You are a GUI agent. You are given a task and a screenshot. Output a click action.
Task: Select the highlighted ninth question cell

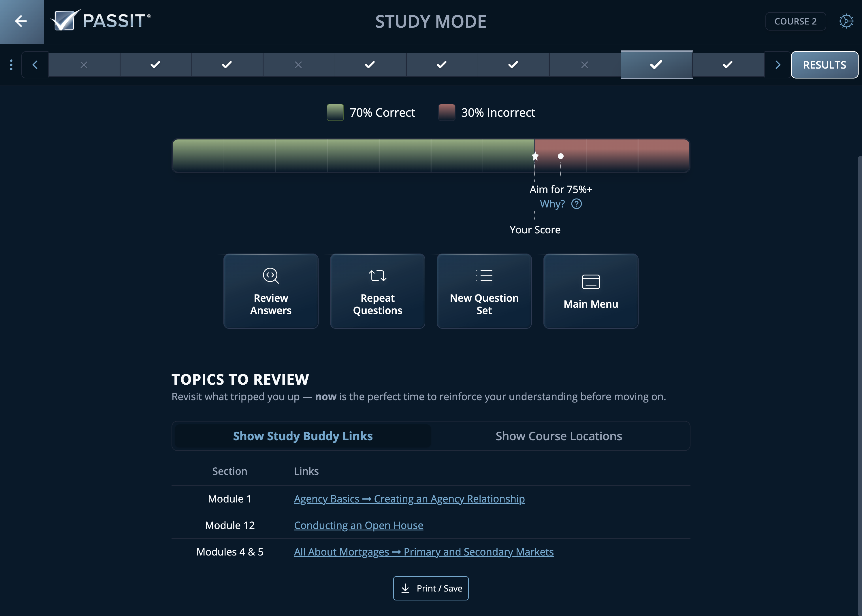pos(656,65)
